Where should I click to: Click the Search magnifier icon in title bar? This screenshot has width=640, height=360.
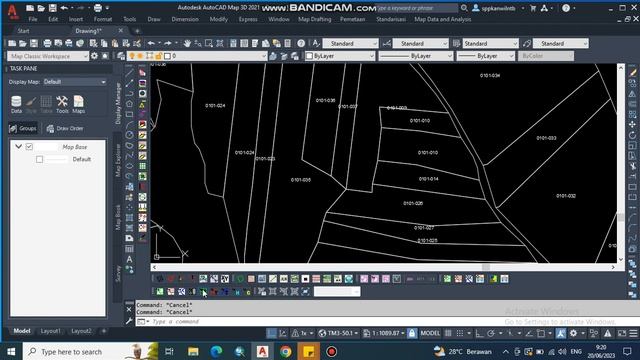click(x=464, y=8)
